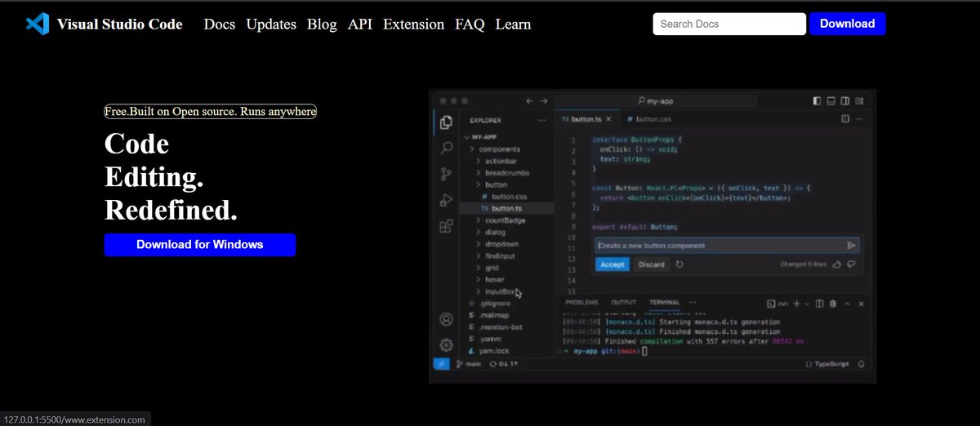The image size is (980, 426).
Task: Click the send arrow in the prompt box
Action: click(x=851, y=245)
